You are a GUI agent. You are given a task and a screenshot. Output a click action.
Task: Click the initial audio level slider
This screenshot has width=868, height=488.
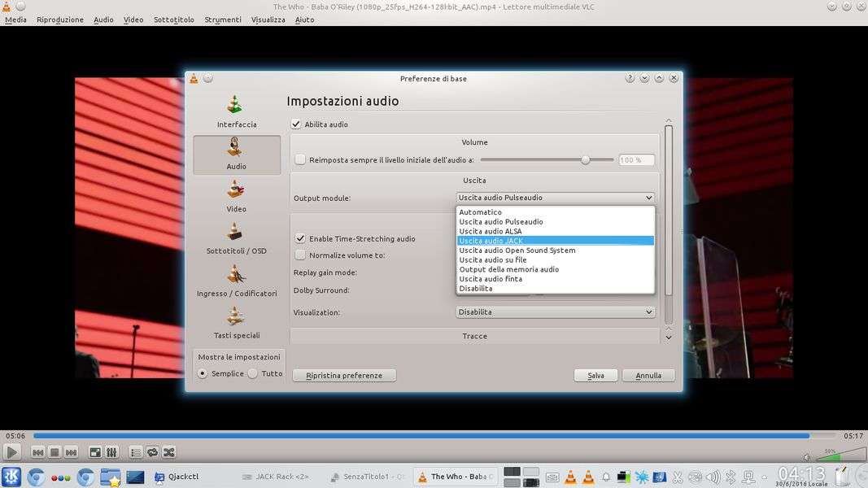click(x=545, y=160)
